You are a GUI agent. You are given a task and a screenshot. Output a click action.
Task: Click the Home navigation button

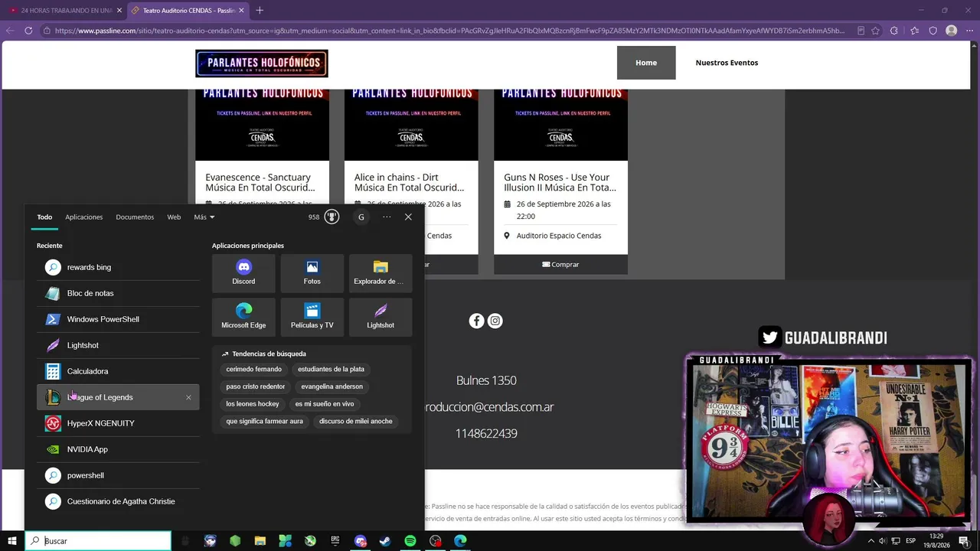point(646,63)
